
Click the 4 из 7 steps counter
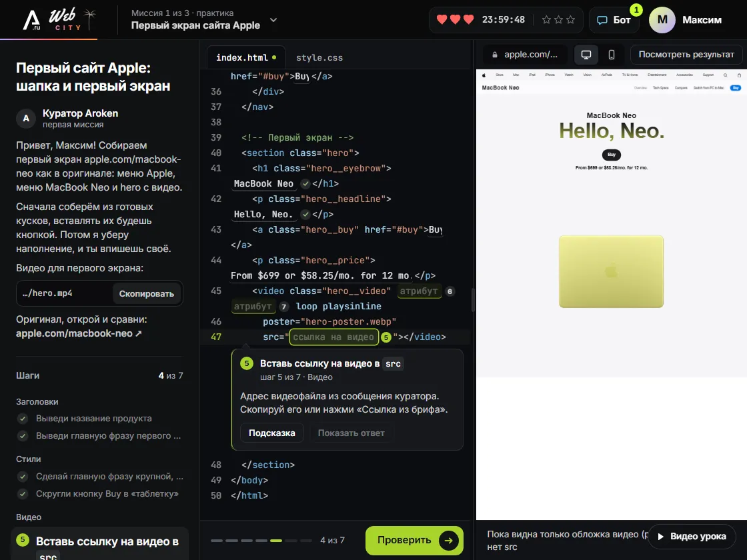tap(171, 376)
